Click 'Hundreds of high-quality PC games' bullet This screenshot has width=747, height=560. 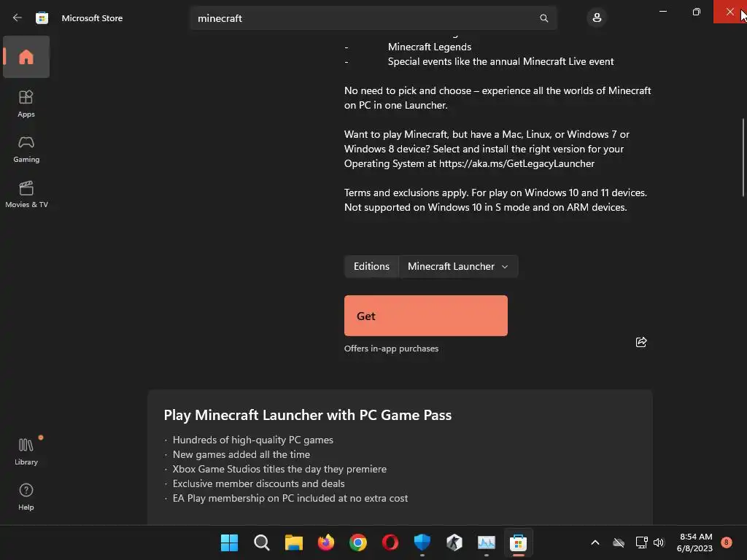pos(252,440)
